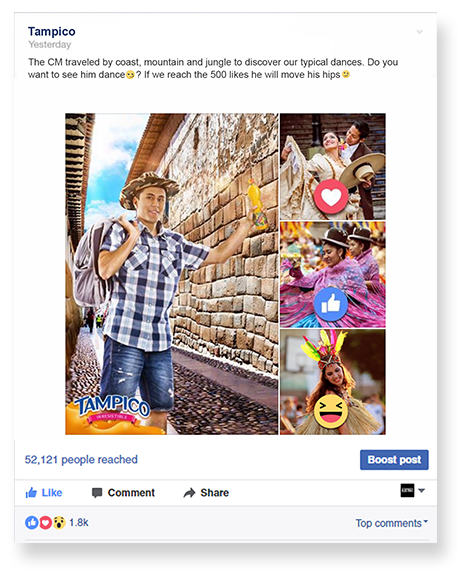Click the Boost post button
This screenshot has height=580, width=470.
pyautogui.click(x=394, y=460)
